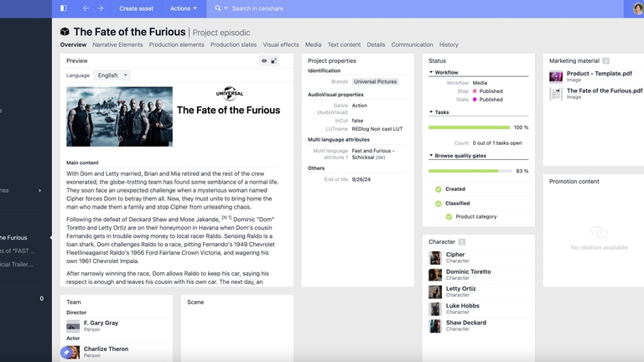Click Cipher character thumbnail

(435, 257)
